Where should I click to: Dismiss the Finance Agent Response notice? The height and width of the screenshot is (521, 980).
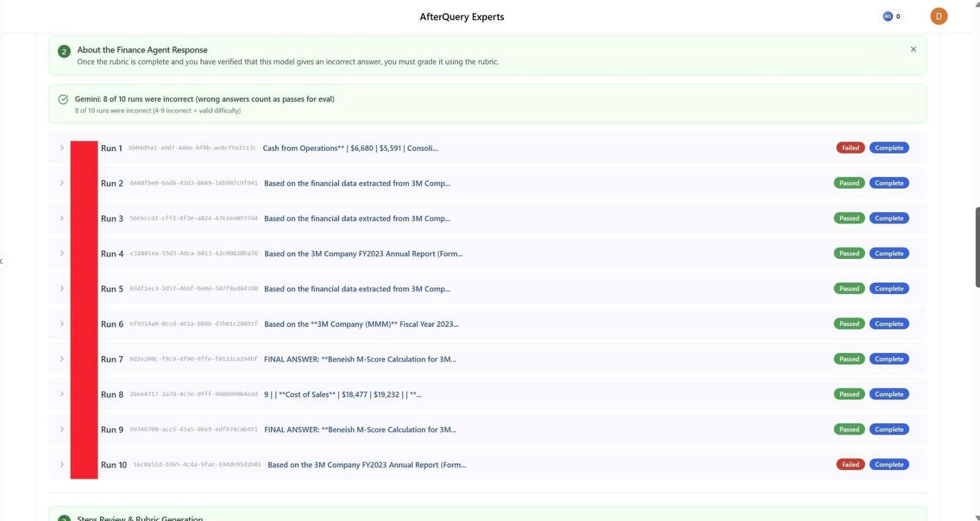[x=913, y=49]
